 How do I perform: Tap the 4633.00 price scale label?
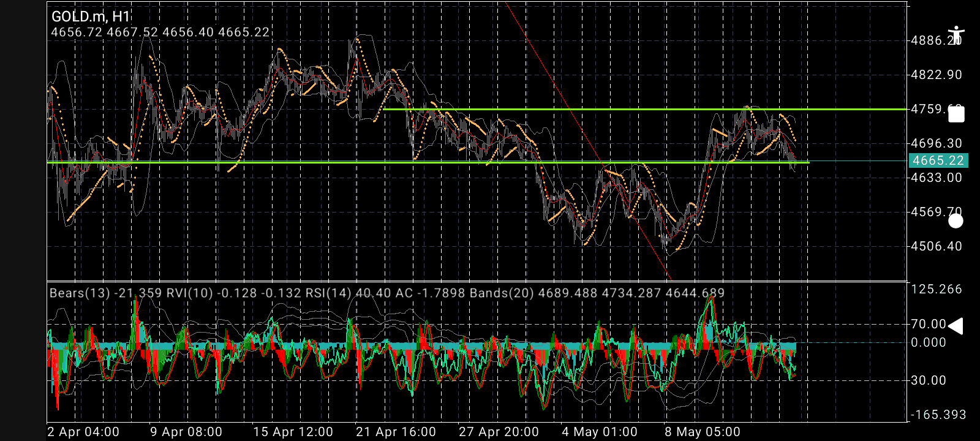click(x=937, y=178)
